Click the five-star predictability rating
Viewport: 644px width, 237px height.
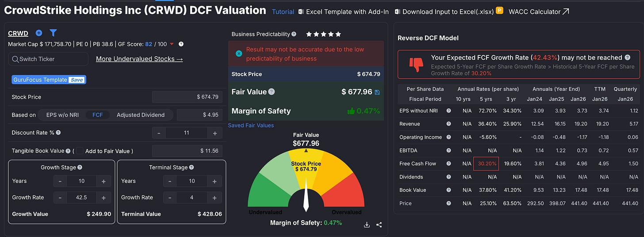click(x=323, y=34)
